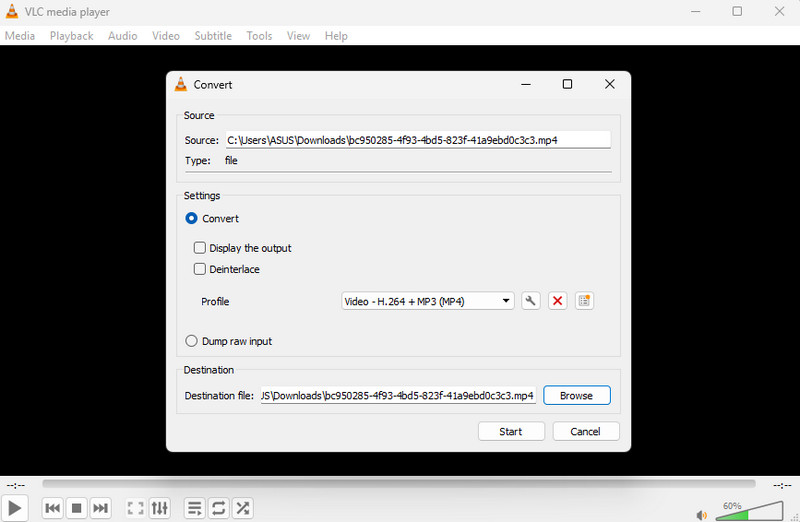This screenshot has height=522, width=800.
Task: Minimize the VLC main window
Action: point(696,11)
